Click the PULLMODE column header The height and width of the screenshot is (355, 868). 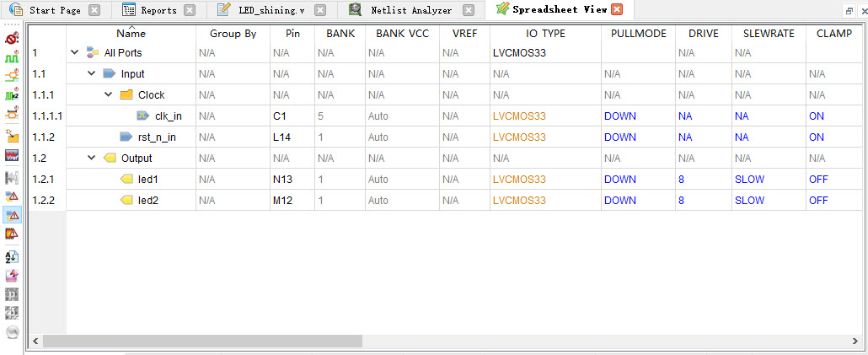(x=638, y=33)
